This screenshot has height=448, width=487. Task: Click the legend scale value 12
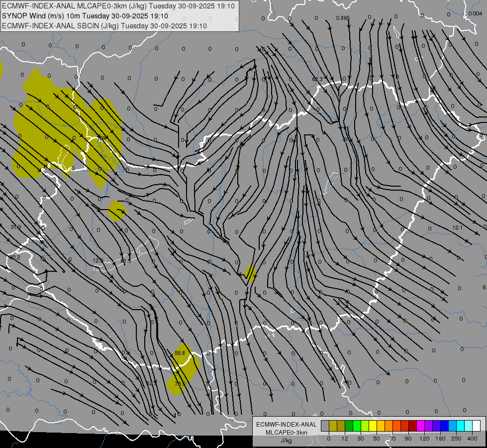tap(345, 439)
